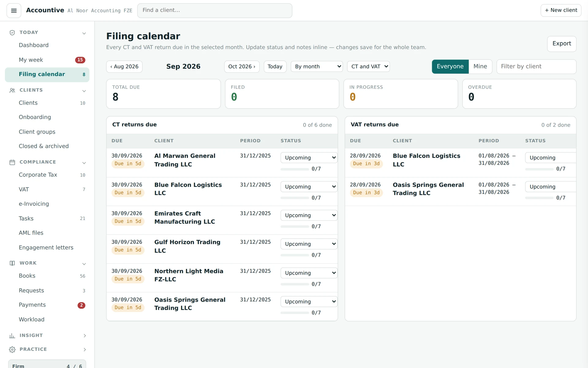Viewport: 588px width, 368px height.
Task: Click the Total Due summary card
Action: coord(163,94)
